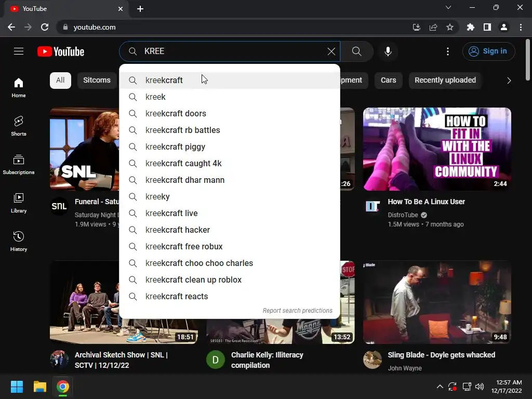
Task: Reload the page
Action: [45, 27]
